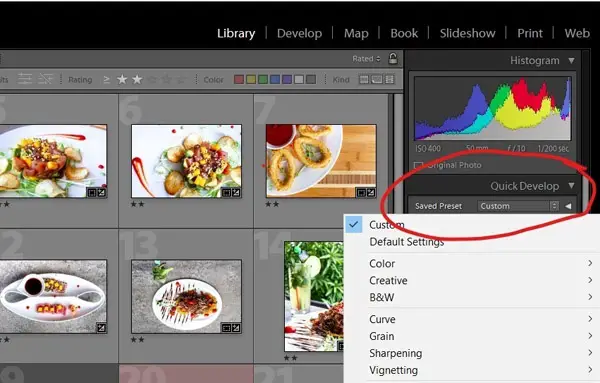Go to the Slideshow module
This screenshot has height=383, width=600.
click(467, 33)
